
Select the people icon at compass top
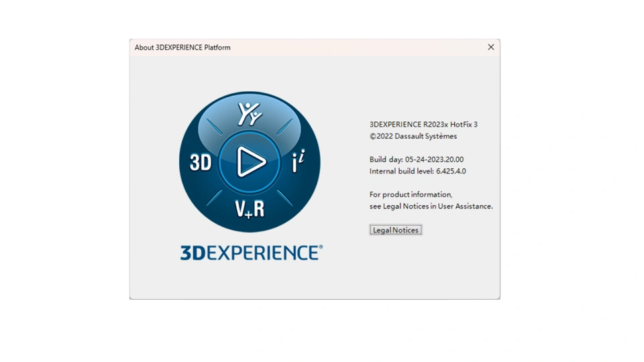pos(250,114)
